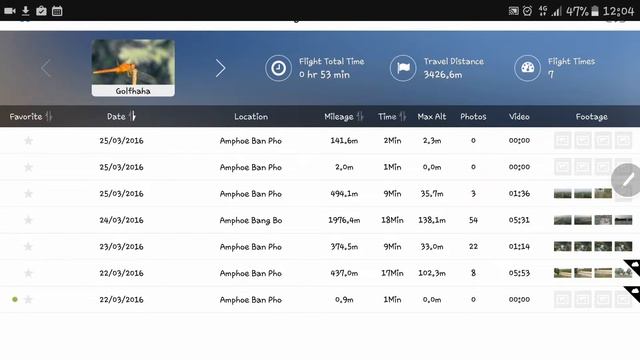Sort the list by Favorite
Viewport: 640px width, 360px height.
coord(31,116)
